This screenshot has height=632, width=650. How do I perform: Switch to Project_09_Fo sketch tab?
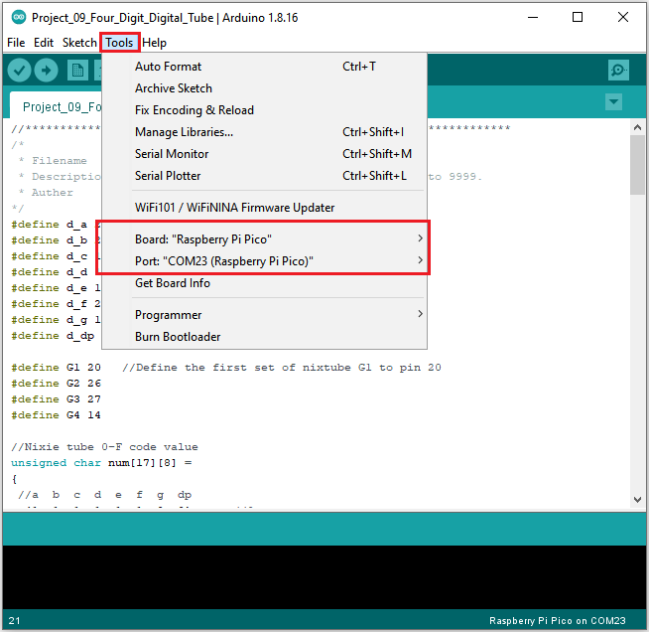coord(56,107)
